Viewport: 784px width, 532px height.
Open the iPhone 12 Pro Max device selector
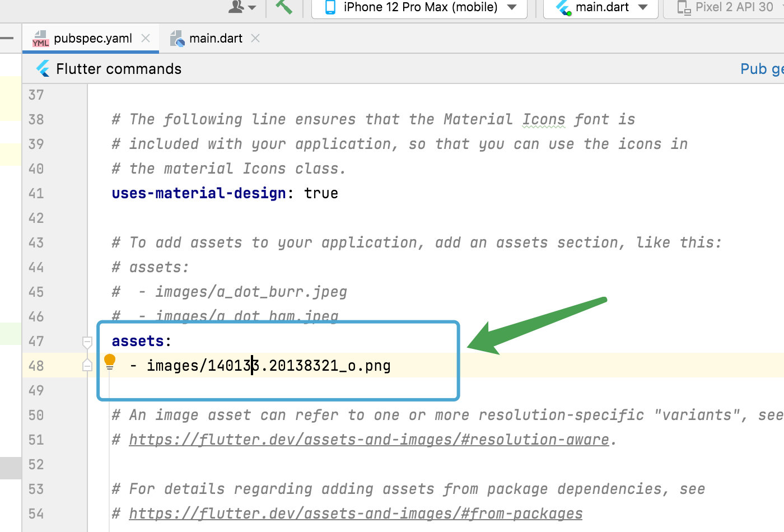[419, 7]
